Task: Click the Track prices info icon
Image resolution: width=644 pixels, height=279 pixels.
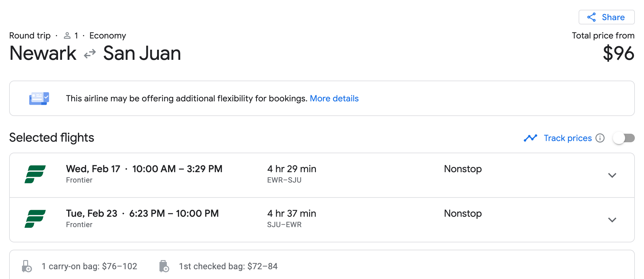Action: (600, 138)
